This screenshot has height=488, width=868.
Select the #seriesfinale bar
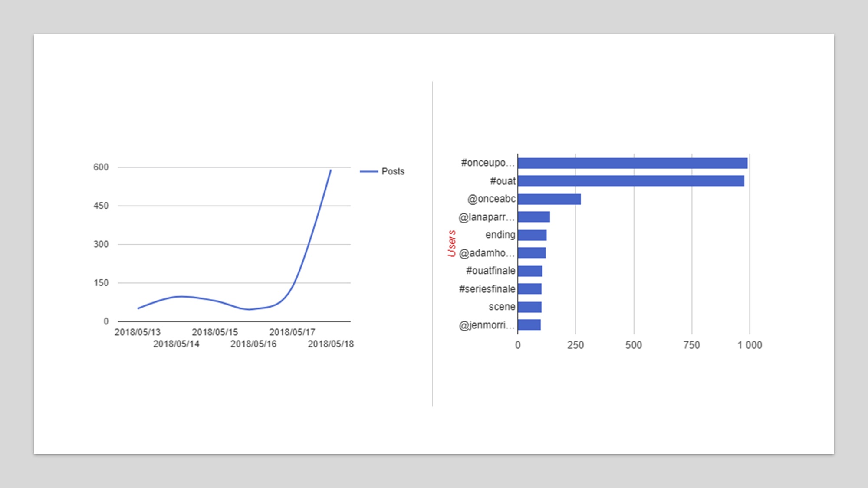[x=529, y=289]
